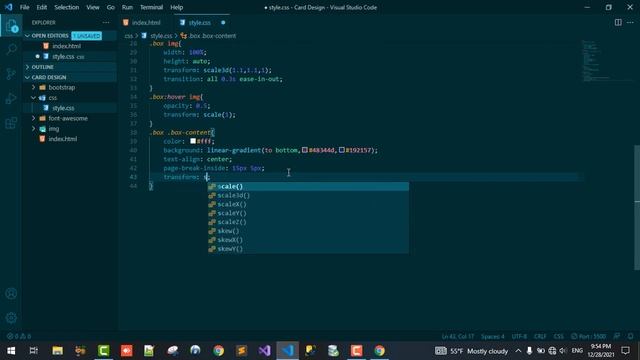This screenshot has width=640, height=360.
Task: Click the line and column indicator
Action: pyautogui.click(x=458, y=336)
